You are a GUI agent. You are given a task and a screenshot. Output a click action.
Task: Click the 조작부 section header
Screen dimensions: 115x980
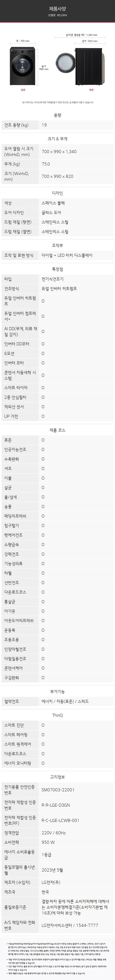point(57,246)
